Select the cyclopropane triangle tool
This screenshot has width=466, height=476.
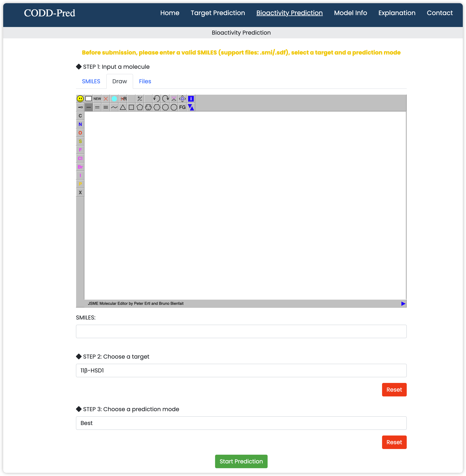pos(123,107)
